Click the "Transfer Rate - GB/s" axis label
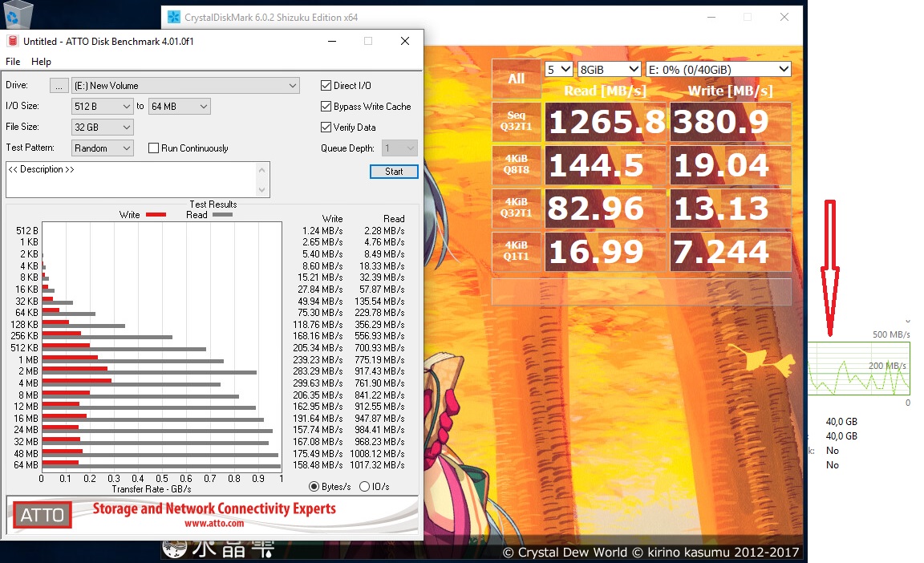 coord(152,489)
